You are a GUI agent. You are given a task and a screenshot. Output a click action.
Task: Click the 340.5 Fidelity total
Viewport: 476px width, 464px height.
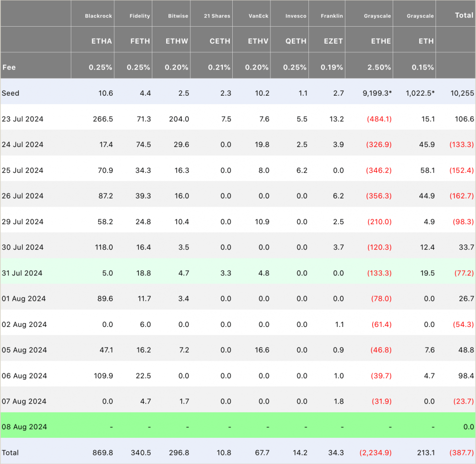point(141,453)
